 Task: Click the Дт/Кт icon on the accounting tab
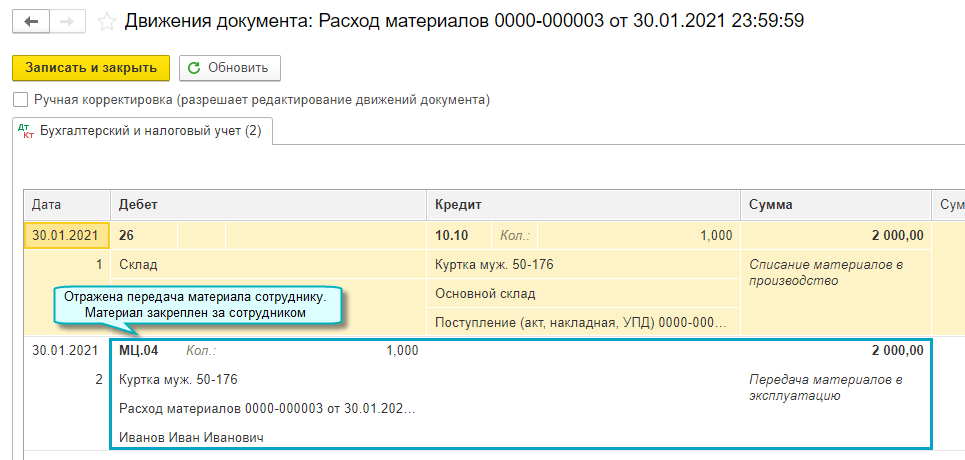click(28, 131)
